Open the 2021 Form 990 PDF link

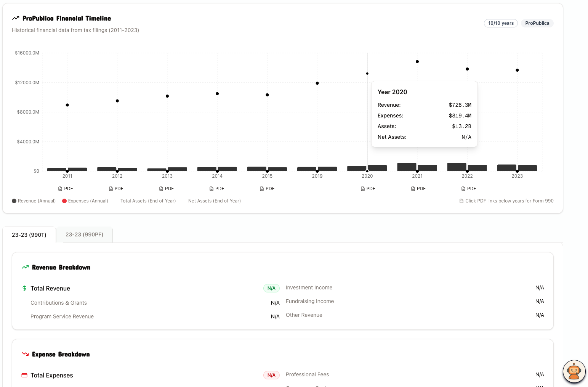(418, 189)
